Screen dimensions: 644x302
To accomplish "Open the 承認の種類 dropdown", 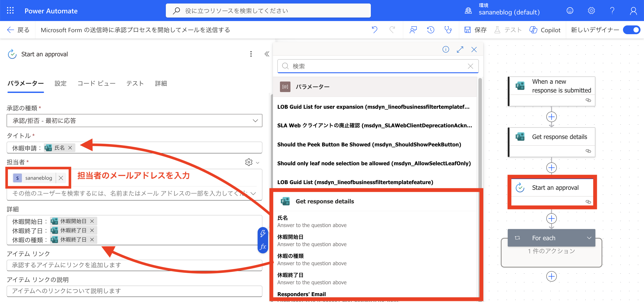I will pos(134,121).
